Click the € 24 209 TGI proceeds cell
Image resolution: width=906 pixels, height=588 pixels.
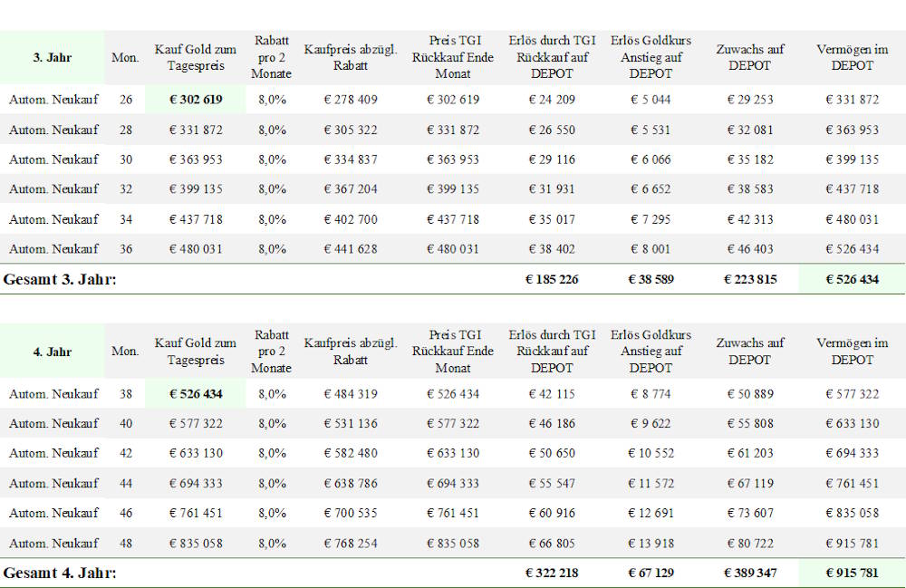tap(552, 100)
